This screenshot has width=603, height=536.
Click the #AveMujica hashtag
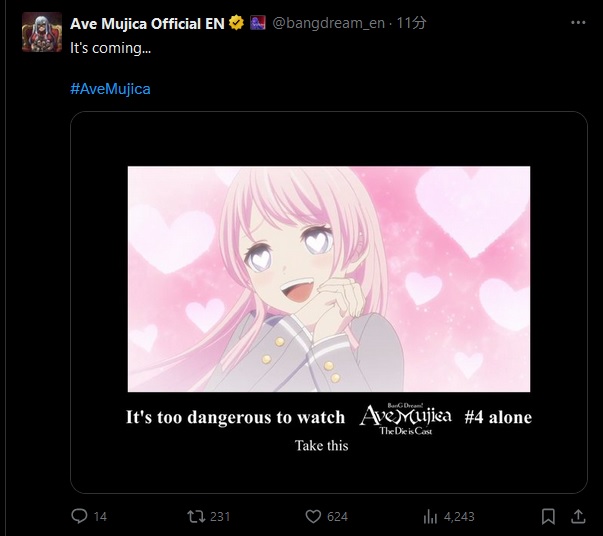[x=110, y=89]
